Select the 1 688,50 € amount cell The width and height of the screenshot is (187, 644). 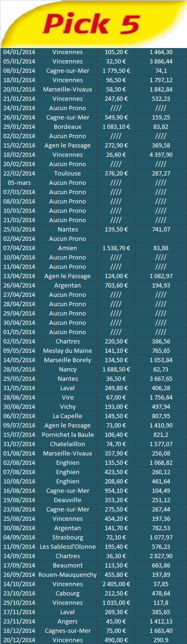116,369
